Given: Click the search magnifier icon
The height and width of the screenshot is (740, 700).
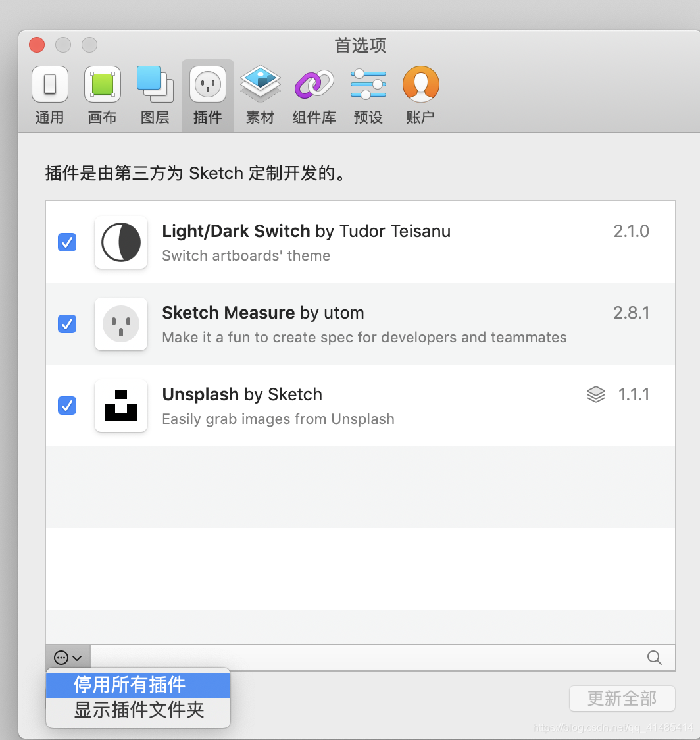Looking at the screenshot, I should 654,658.
